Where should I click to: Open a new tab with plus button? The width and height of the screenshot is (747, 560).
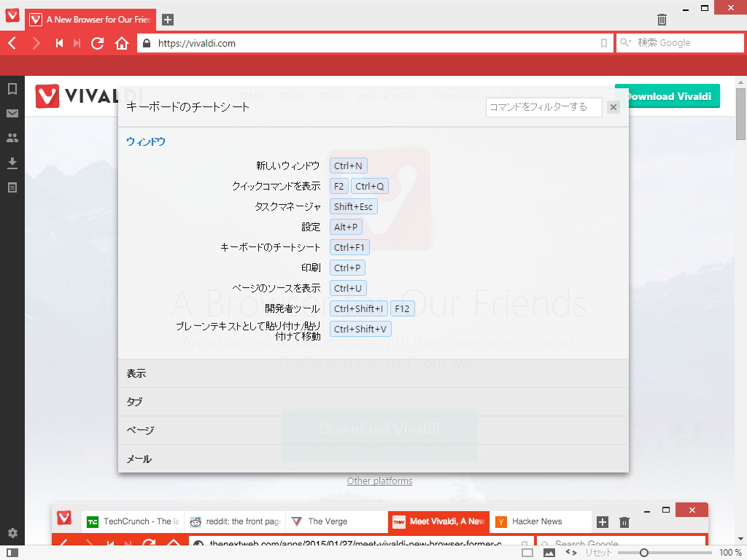coord(168,20)
